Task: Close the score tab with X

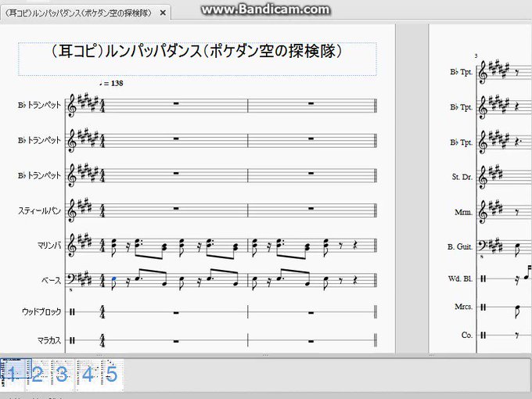Action: 163,13
